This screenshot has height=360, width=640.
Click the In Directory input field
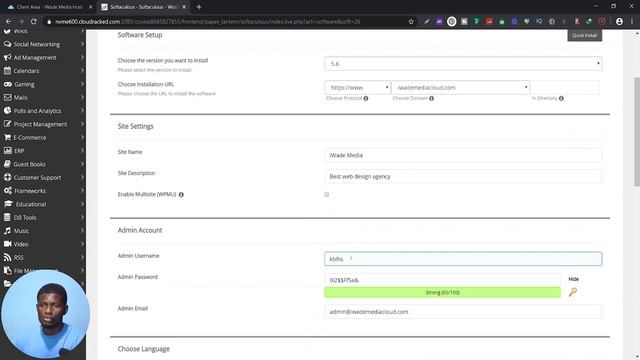(565, 87)
